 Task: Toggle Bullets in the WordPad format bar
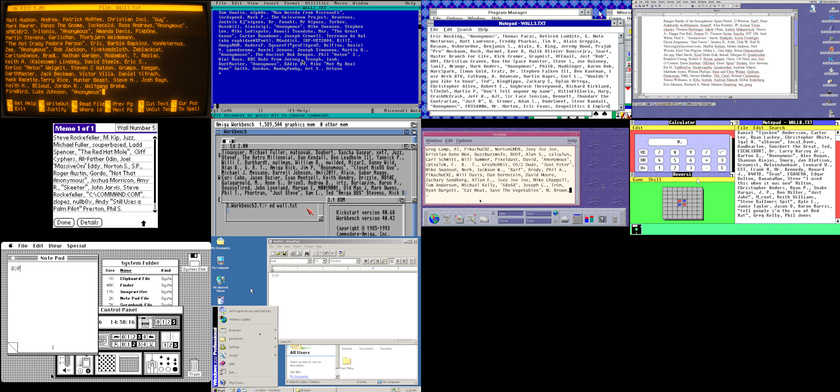click(412, 261)
